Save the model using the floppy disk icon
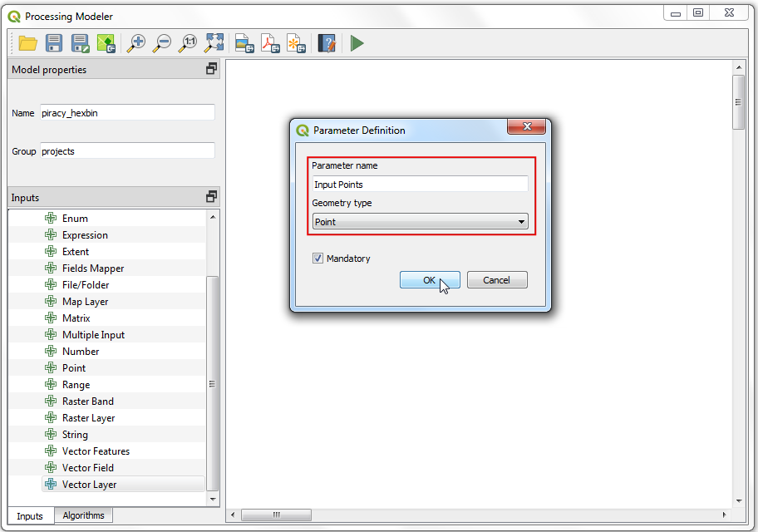The width and height of the screenshot is (758, 532). [x=54, y=43]
